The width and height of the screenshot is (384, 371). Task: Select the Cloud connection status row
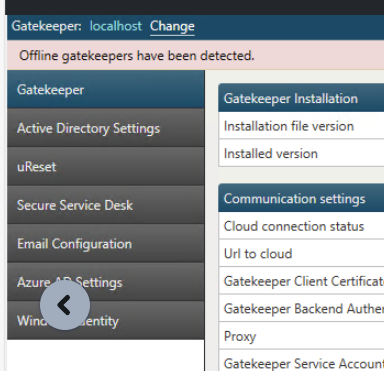click(301, 226)
